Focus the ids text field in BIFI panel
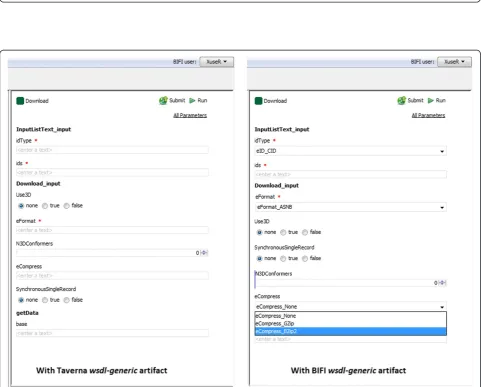 (x=351, y=174)
